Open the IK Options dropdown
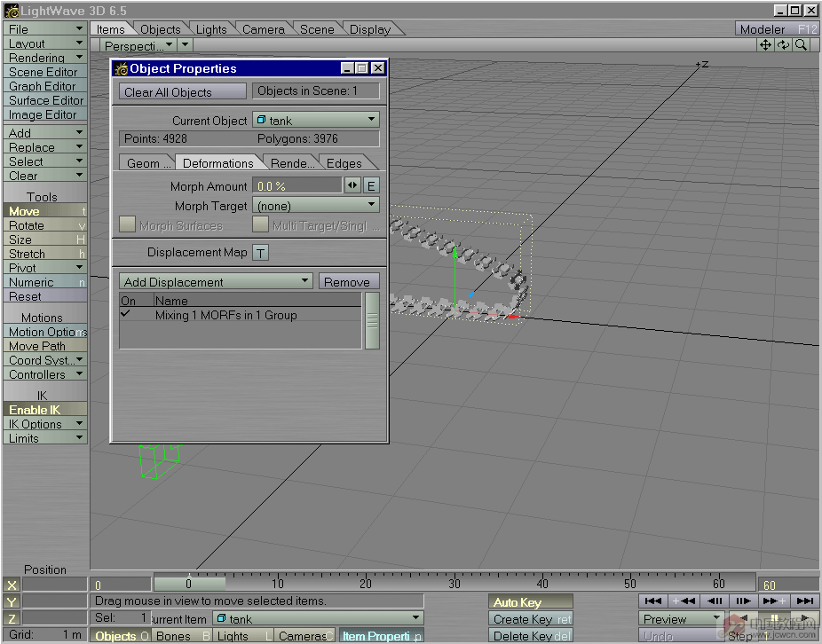Screen dimensions: 822x644 point(45,424)
